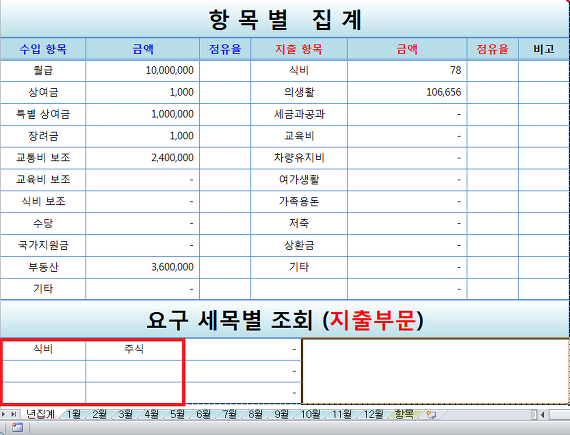570x435 pixels.
Task: Select the 장려금 cell
Action: tap(43, 136)
